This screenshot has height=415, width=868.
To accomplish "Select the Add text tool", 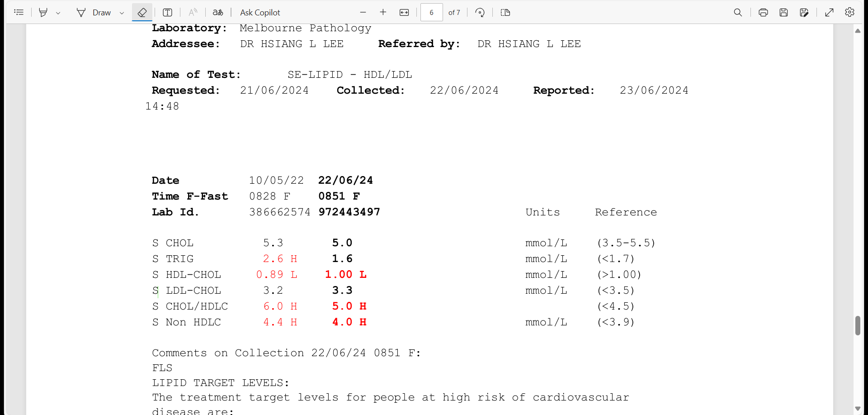I will pyautogui.click(x=167, y=12).
